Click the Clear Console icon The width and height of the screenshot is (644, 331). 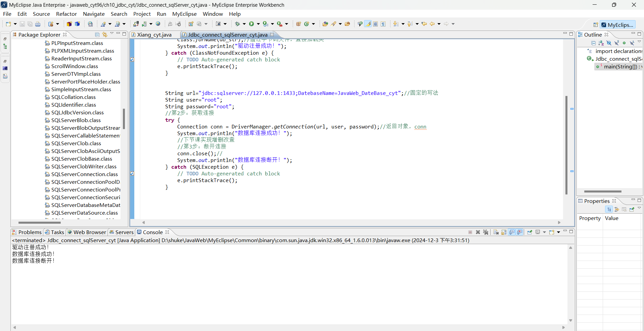pyautogui.click(x=496, y=232)
